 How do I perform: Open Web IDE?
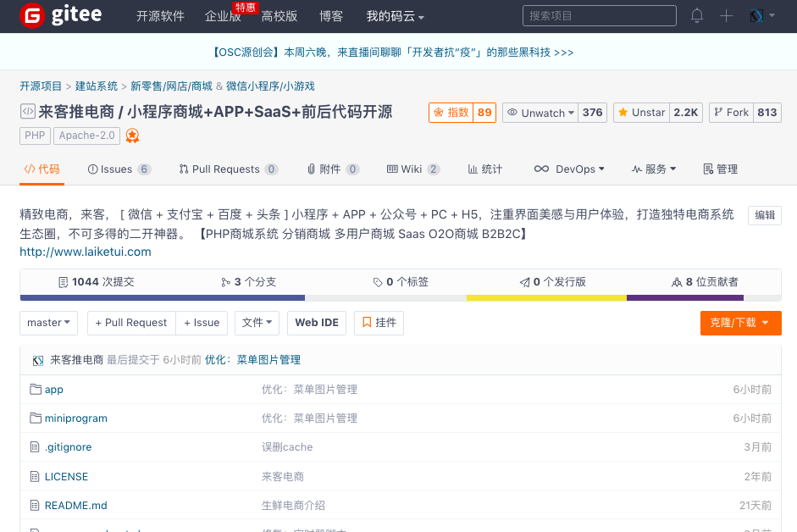[x=317, y=323]
